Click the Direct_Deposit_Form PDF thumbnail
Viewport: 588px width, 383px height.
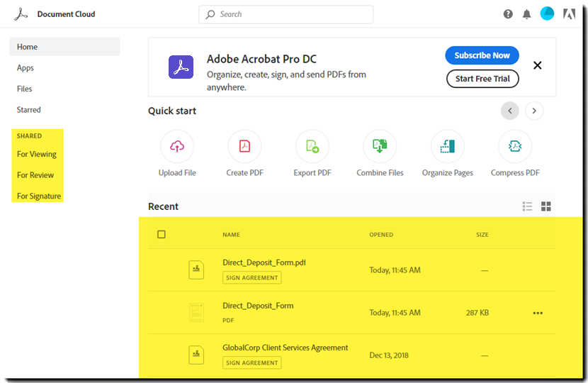196,312
